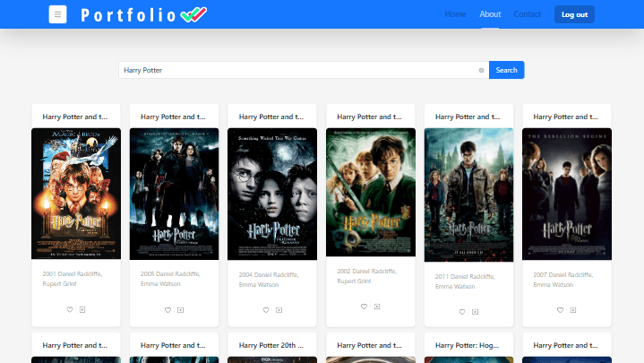Screen dimensions: 644x363
Task: Select the About nav item
Action: point(490,14)
